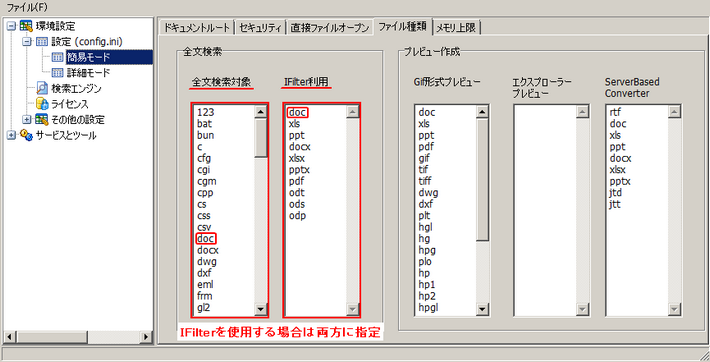
Task: Switch to メモリ上限 tab
Action: (x=456, y=28)
